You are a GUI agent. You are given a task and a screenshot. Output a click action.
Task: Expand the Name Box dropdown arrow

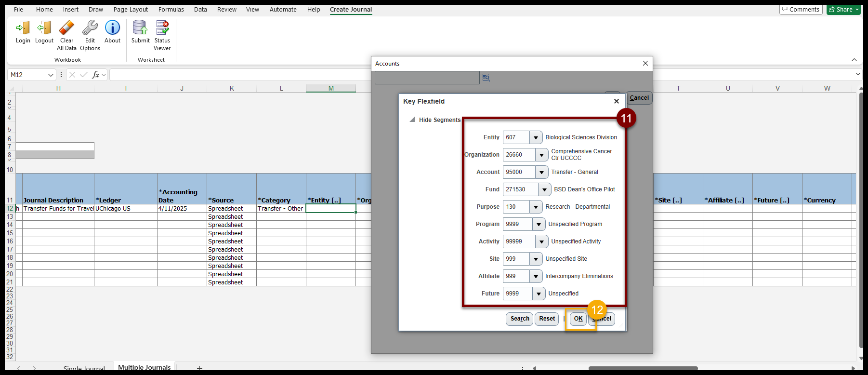51,75
